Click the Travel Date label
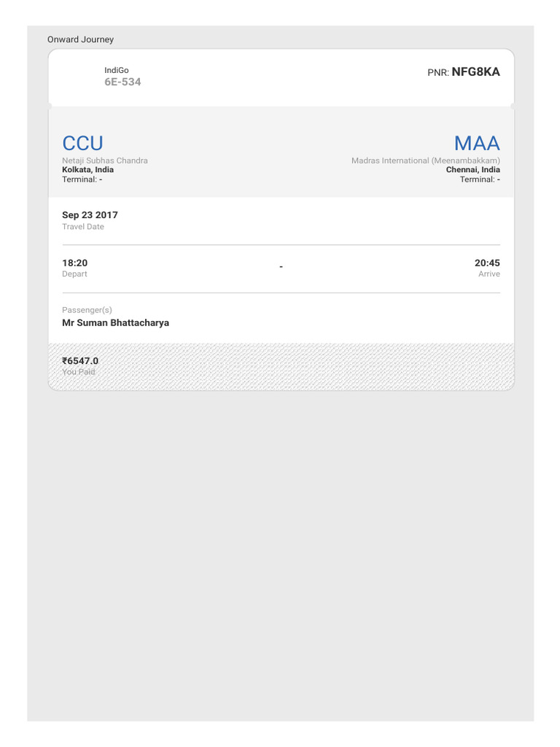560x747 pixels. tap(83, 227)
